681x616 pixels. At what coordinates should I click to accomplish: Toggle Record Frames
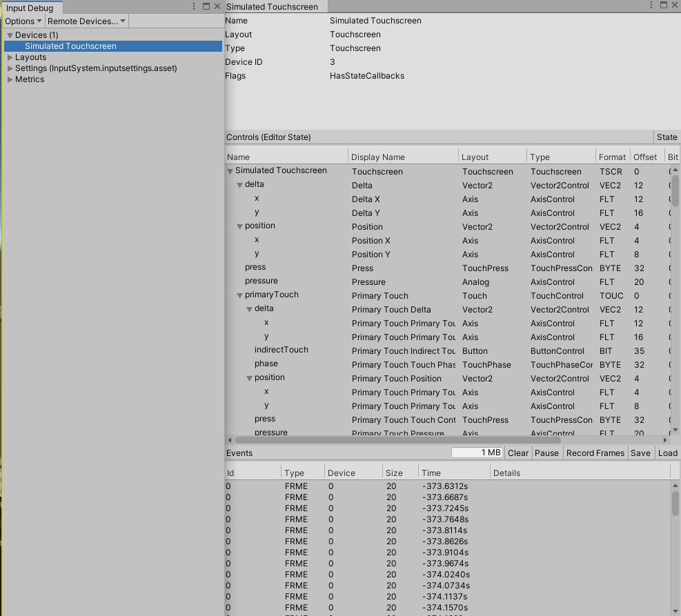click(595, 453)
